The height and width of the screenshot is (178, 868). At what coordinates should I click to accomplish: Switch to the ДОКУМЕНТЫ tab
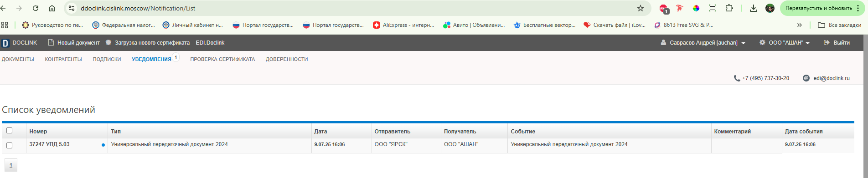pyautogui.click(x=18, y=59)
